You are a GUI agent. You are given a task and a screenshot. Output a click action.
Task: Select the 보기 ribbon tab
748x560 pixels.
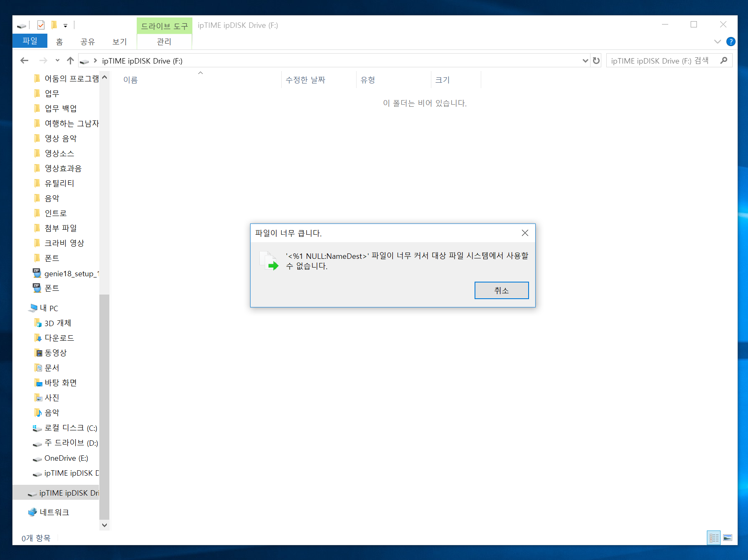[119, 42]
